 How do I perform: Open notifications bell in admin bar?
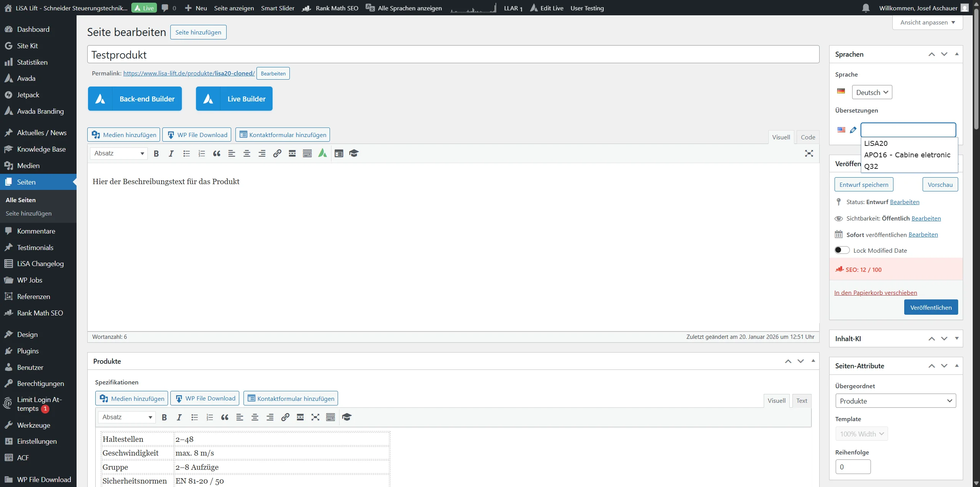pos(866,8)
